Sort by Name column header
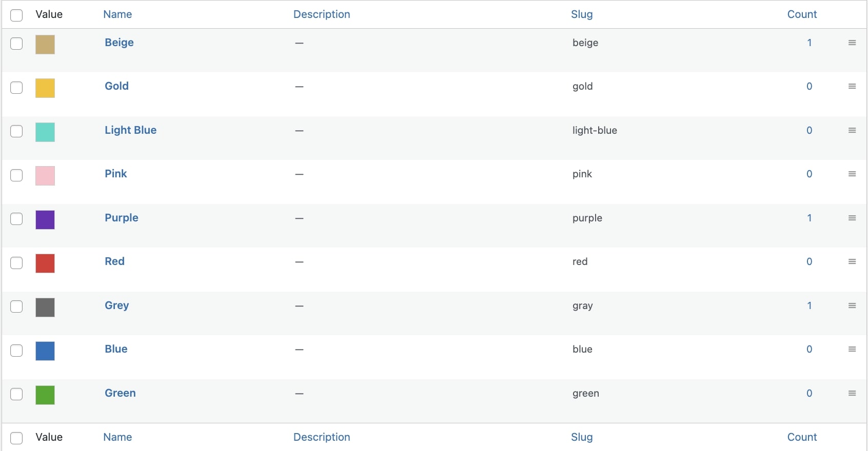This screenshot has width=868, height=451. coord(117,14)
